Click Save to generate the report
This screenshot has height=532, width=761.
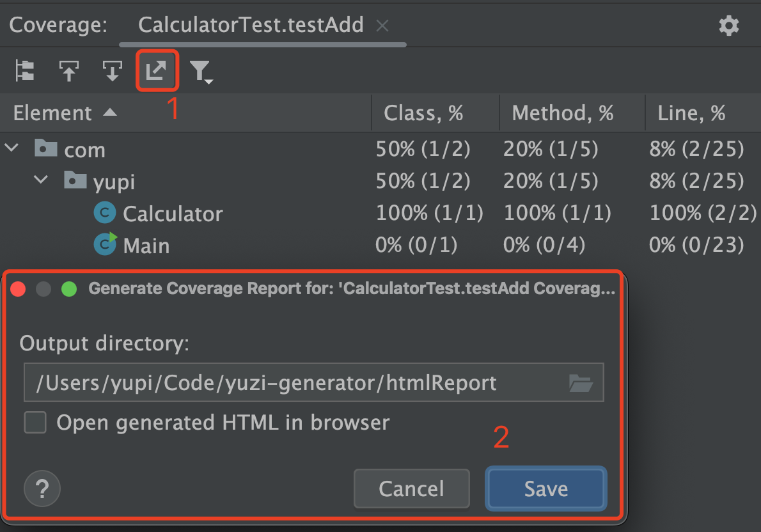pos(546,489)
